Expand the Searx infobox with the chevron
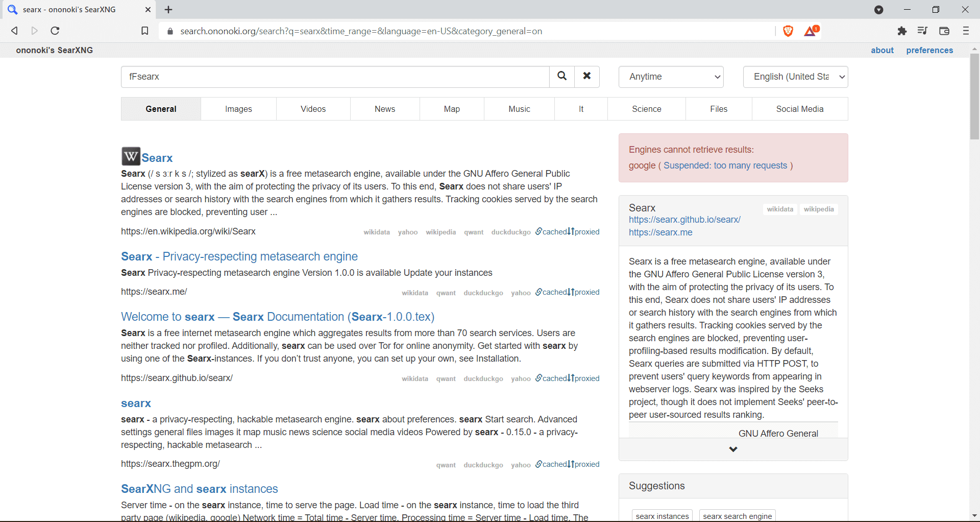 pos(732,449)
